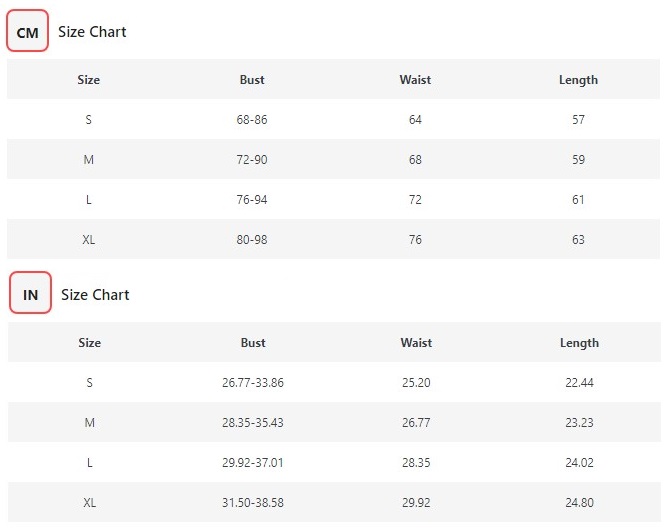Click the Bust header in IN chart
Viewport: 668px width, 530px height.
(253, 343)
